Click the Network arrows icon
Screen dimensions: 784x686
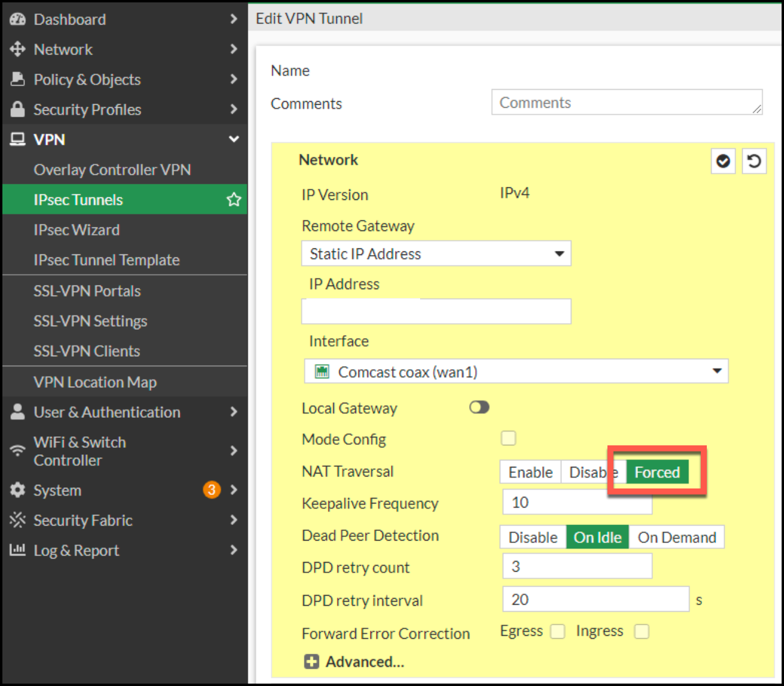[18, 49]
